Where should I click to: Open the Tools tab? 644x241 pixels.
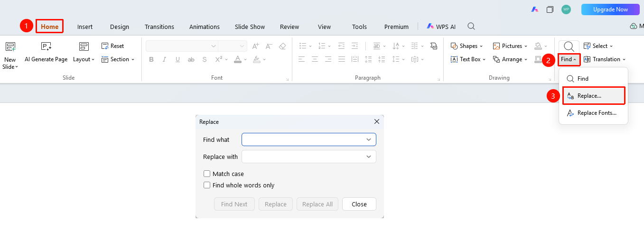click(x=359, y=27)
